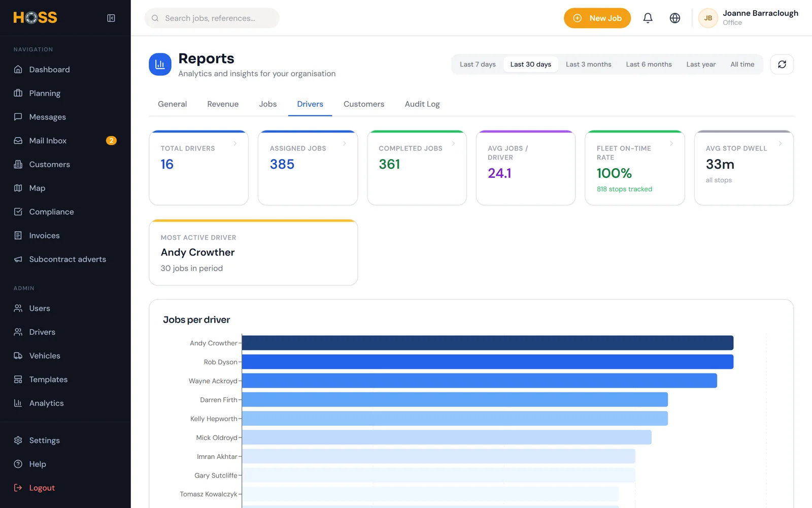The image size is (812, 508).
Task: Switch to the Audit Log tab
Action: pos(422,104)
